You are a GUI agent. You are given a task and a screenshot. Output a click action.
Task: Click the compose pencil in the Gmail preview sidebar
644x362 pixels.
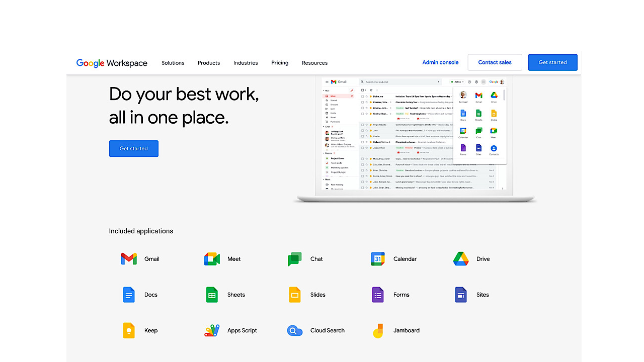coord(352,90)
